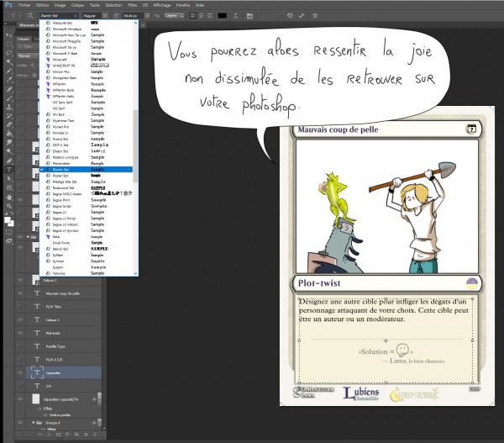Choose Stencil Std font from list
Screen dimensions: 504x443
[x=86, y=249]
